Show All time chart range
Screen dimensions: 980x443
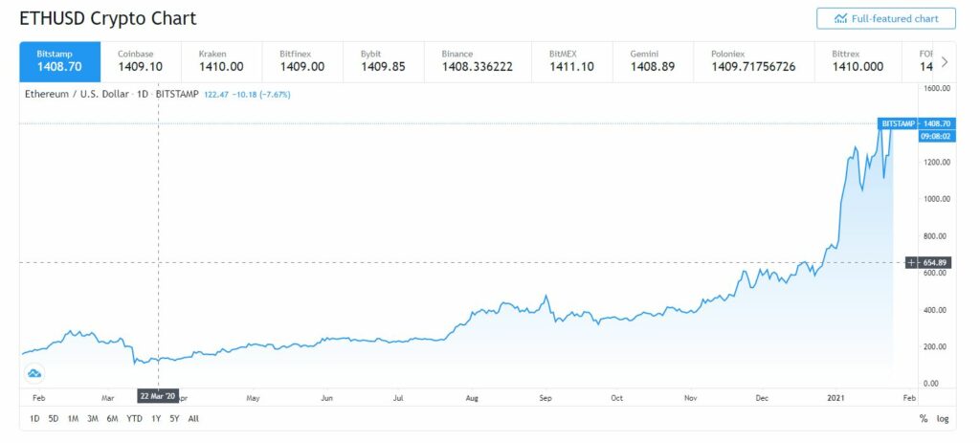pyautogui.click(x=193, y=419)
